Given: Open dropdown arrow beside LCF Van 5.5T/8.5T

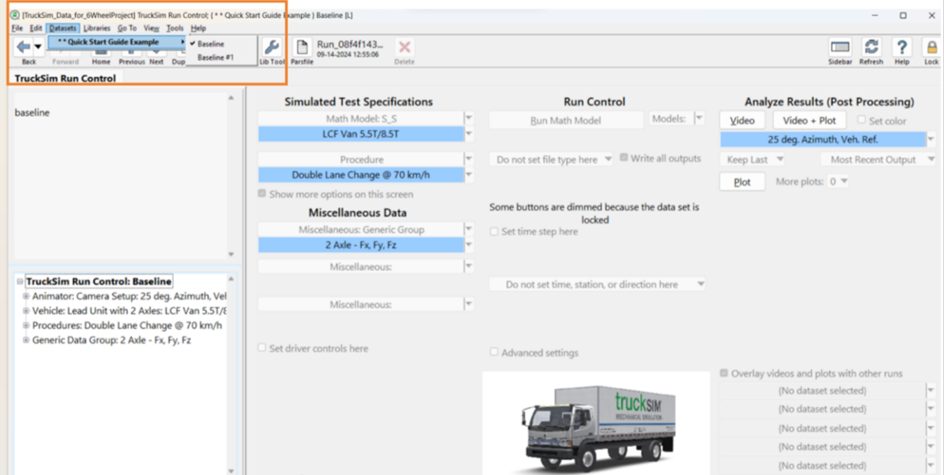Looking at the screenshot, I should click(x=469, y=134).
